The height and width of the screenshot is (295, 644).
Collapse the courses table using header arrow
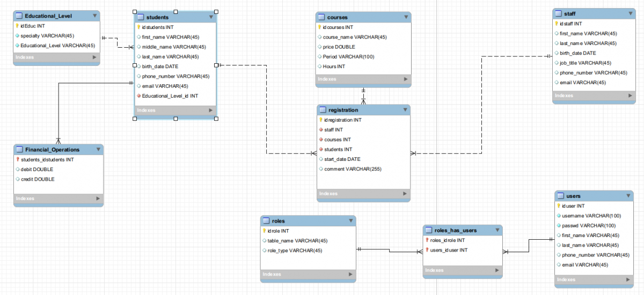[x=405, y=17]
